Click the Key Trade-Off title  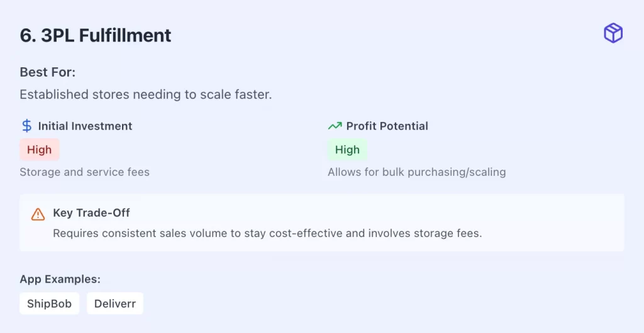tap(91, 213)
